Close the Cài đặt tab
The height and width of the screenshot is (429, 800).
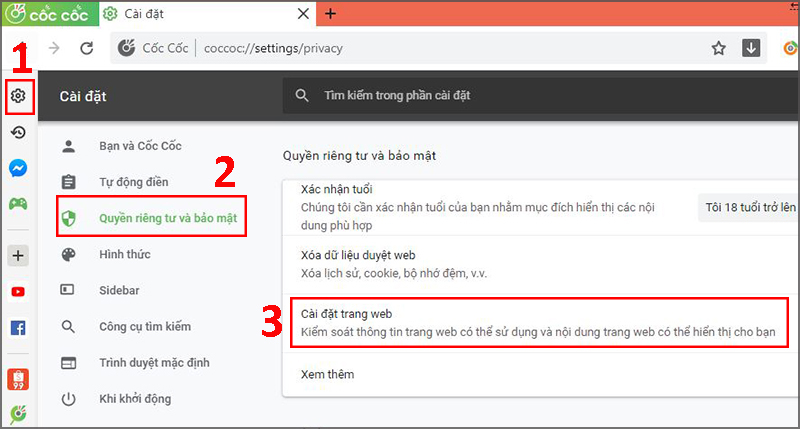(x=303, y=14)
